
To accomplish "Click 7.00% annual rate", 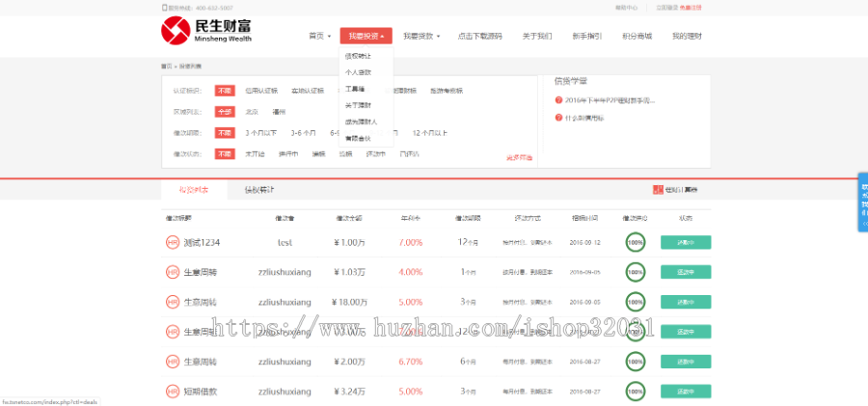I will (411, 242).
